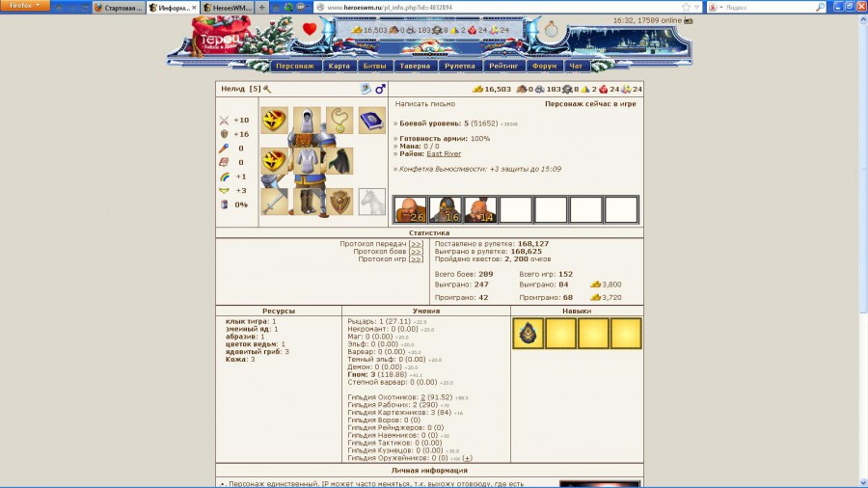Click the map scroll icon beside gender symbol
Viewport: 868px width, 488px height.
point(366,89)
